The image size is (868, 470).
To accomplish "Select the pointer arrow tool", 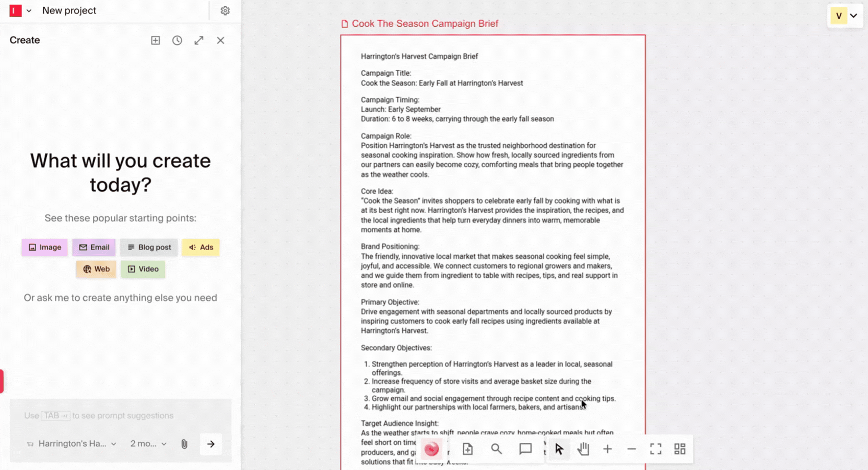I will (559, 449).
